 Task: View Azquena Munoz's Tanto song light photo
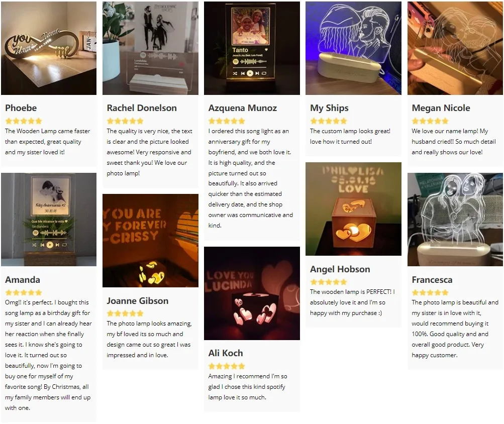pyautogui.click(x=252, y=48)
